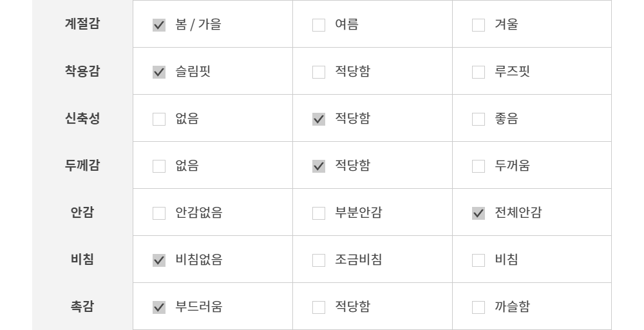
Task: Tick the 좋음 elasticity checkbox
Action: [478, 119]
